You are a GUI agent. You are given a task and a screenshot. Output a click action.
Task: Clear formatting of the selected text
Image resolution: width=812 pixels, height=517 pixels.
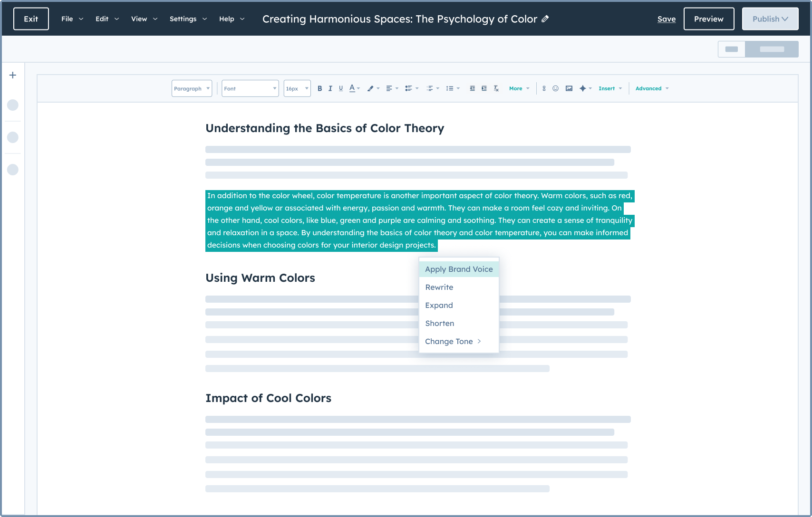pos(496,88)
